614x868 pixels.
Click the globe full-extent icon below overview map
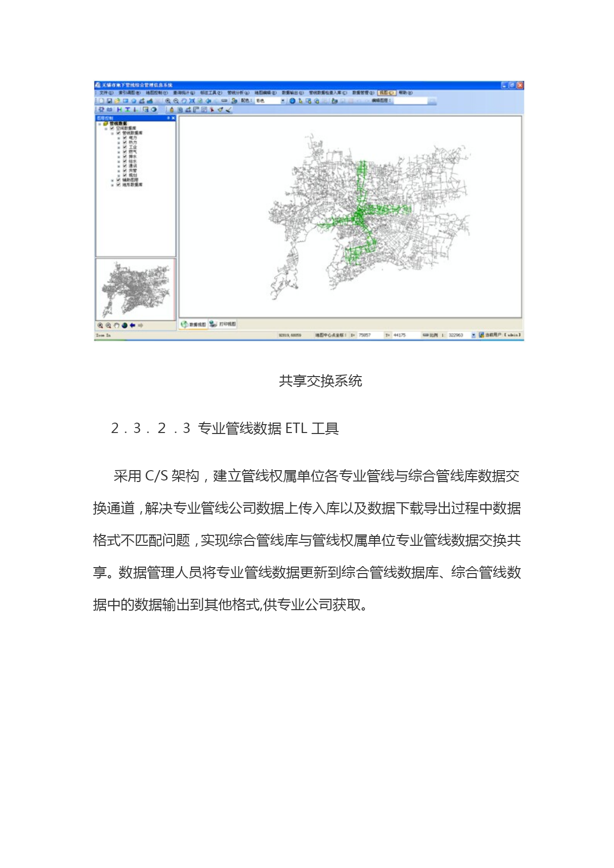coord(125,326)
